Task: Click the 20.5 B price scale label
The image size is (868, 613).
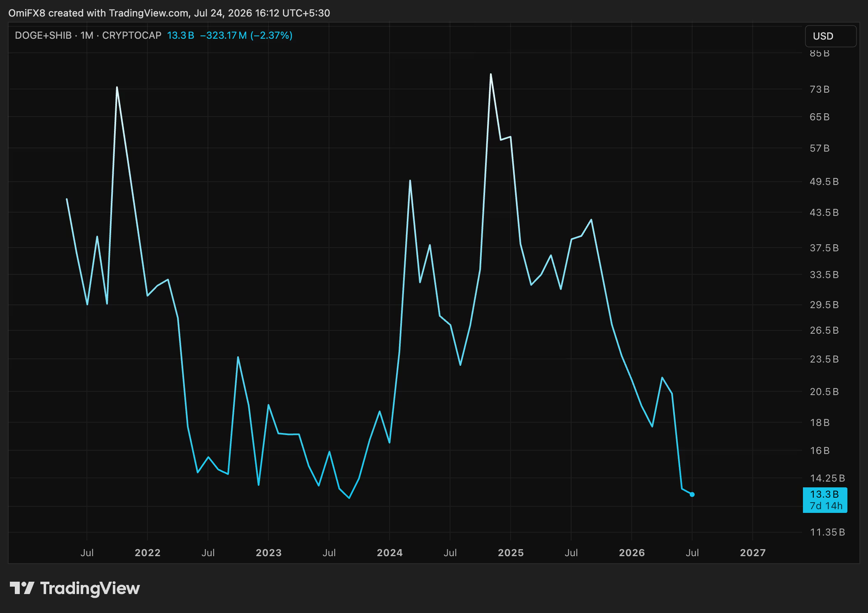Action: point(824,392)
